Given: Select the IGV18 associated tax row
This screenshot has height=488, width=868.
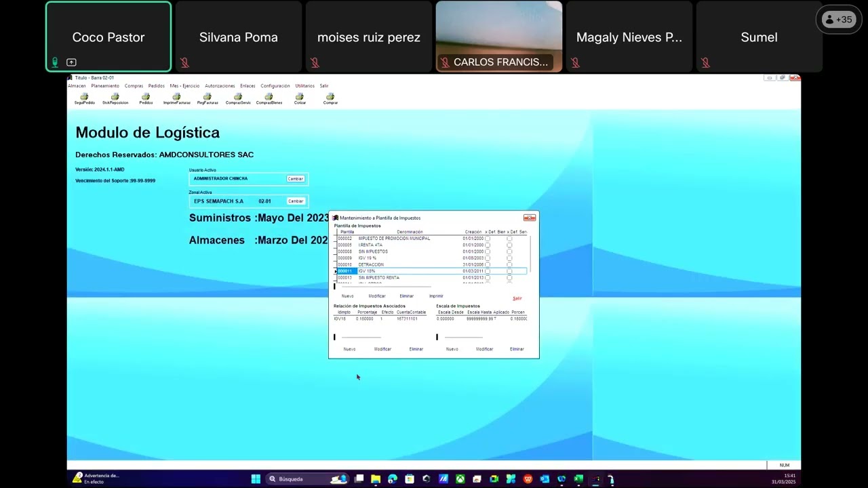Looking at the screenshot, I should tap(380, 319).
